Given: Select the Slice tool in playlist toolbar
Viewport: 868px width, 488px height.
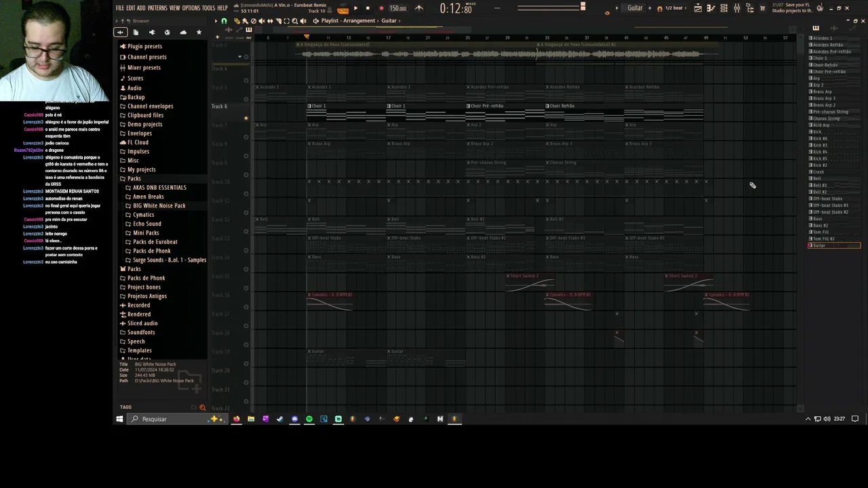Looking at the screenshot, I should (277, 21).
